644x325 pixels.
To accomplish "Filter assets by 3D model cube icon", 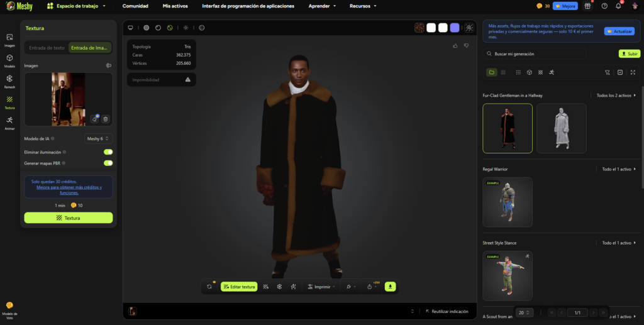I will pyautogui.click(x=530, y=72).
